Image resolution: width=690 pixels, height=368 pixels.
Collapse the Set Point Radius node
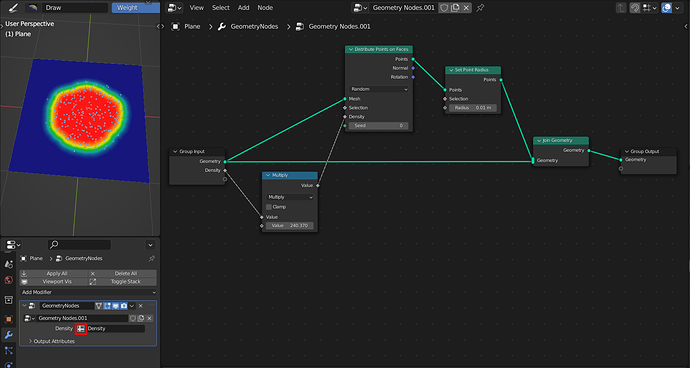(x=451, y=70)
